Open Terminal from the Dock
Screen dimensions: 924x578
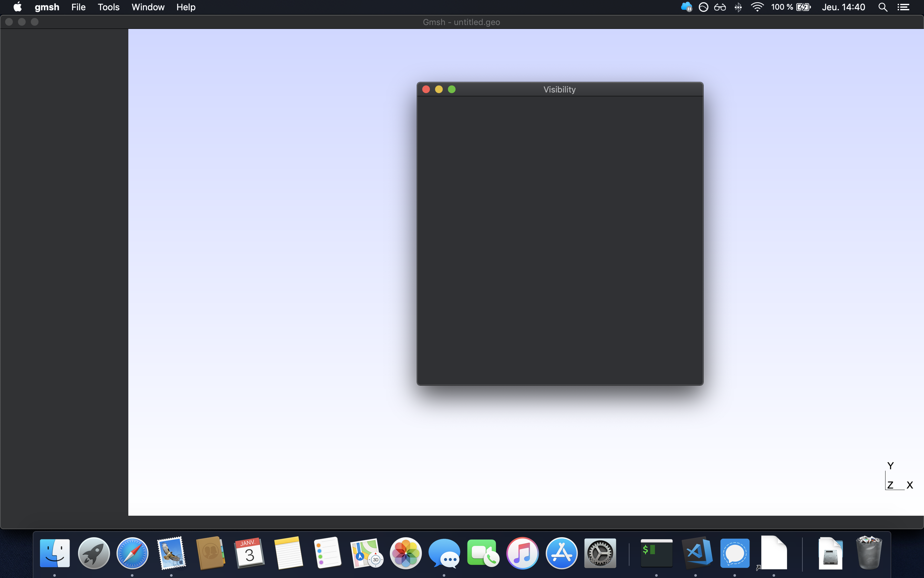[656, 553]
